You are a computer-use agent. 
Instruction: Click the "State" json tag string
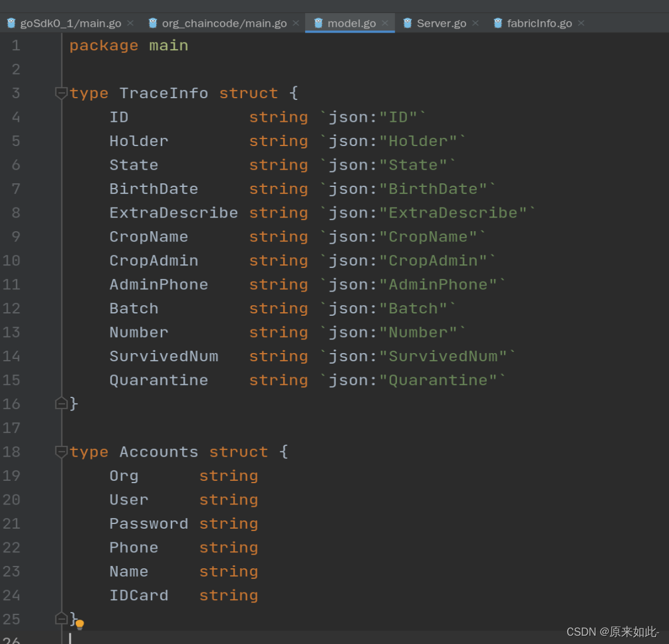point(413,165)
